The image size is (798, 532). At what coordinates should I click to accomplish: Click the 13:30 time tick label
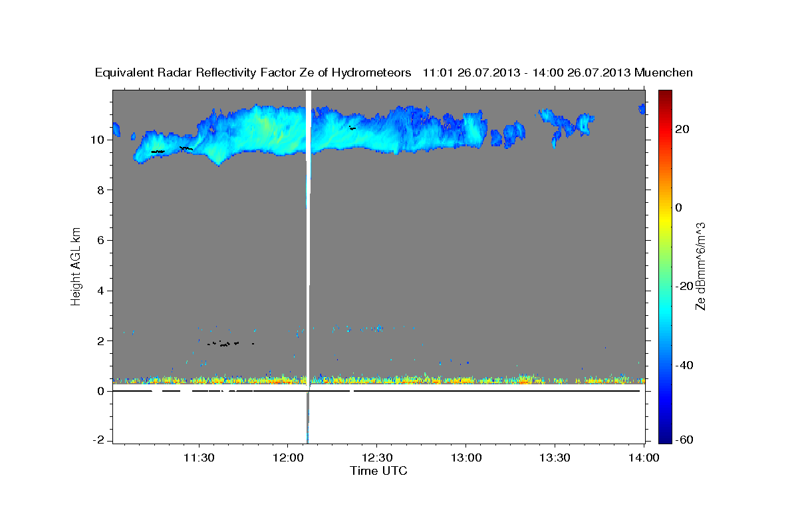point(555,458)
